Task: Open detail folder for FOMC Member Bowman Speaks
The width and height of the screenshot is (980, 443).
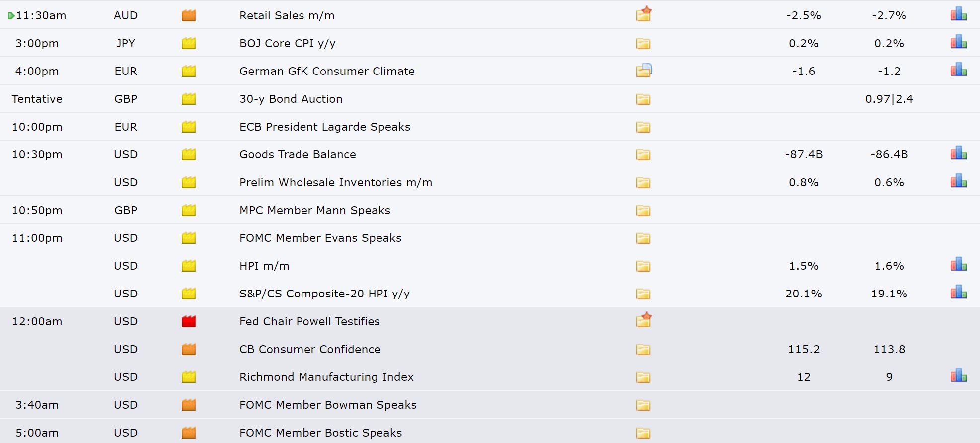Action: [x=643, y=405]
